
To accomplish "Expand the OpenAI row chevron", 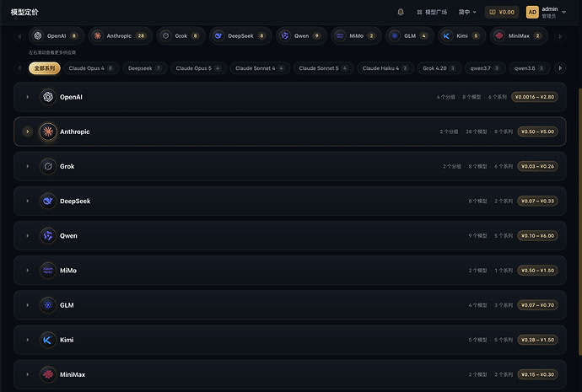I will click(x=28, y=97).
